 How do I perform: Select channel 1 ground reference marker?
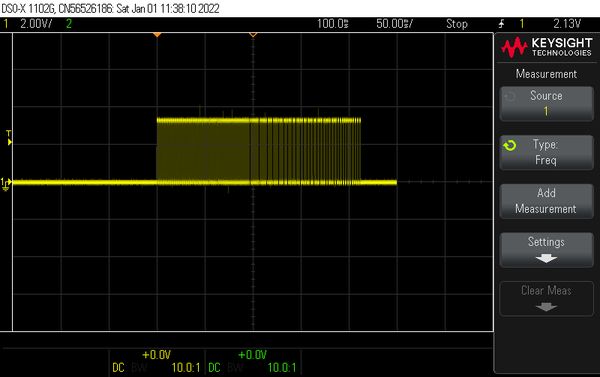(x=6, y=184)
